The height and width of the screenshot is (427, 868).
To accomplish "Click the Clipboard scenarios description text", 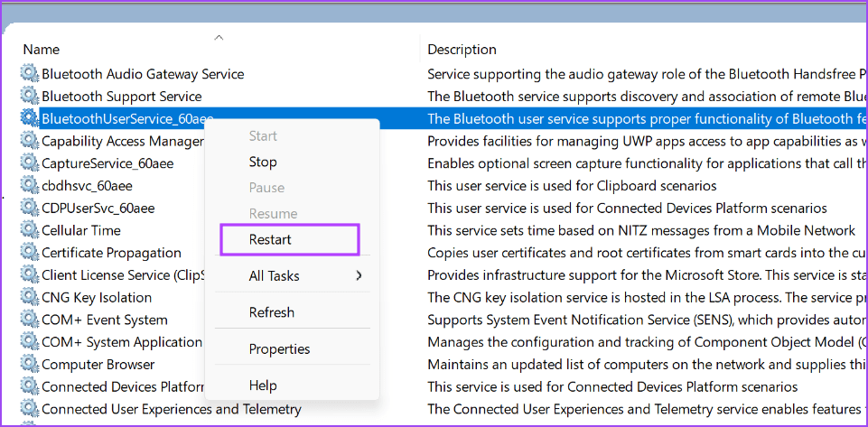I will 572,185.
